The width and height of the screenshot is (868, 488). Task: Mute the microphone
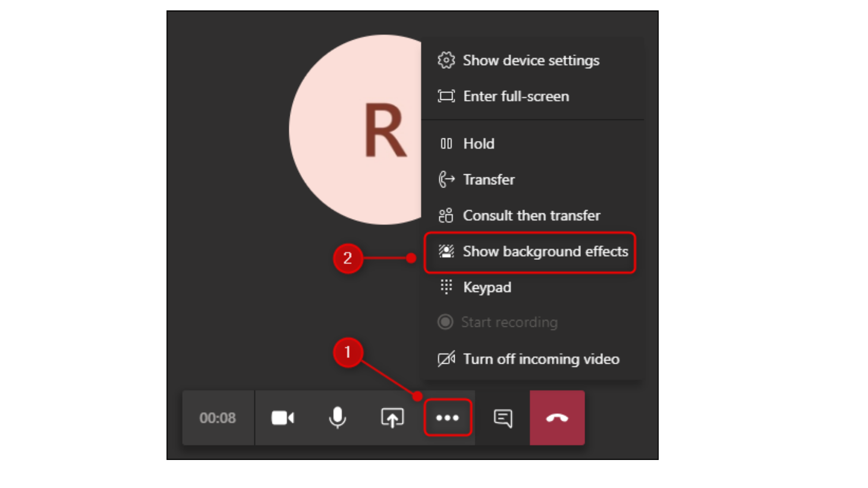point(337,418)
